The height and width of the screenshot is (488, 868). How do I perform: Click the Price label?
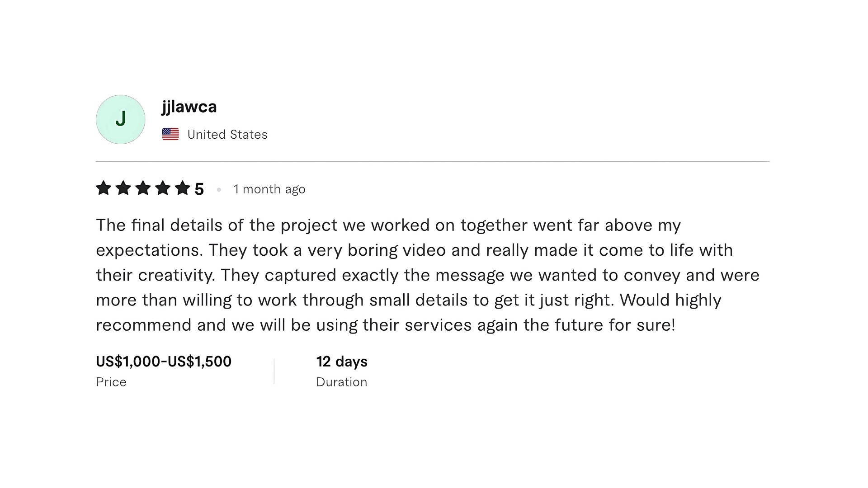pyautogui.click(x=111, y=382)
